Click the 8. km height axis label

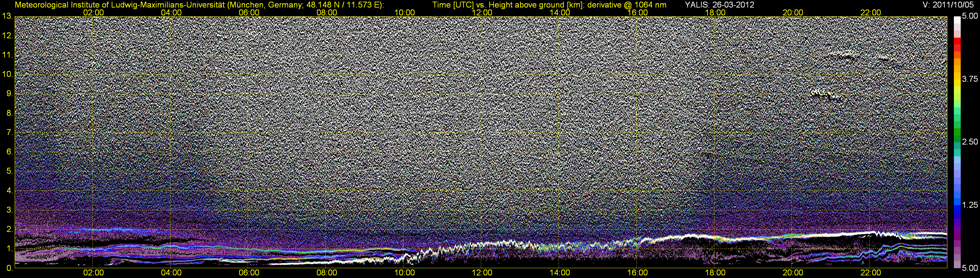[x=9, y=113]
